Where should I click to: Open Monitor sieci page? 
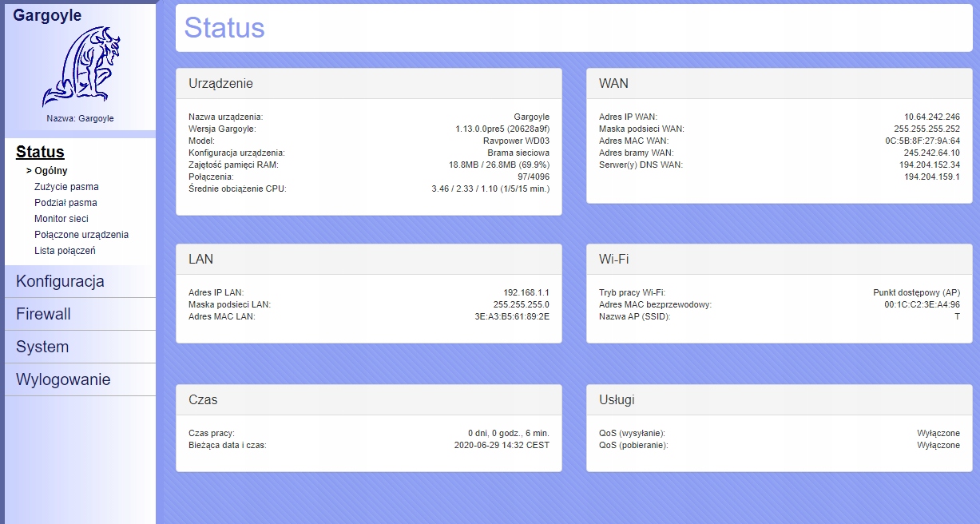pyautogui.click(x=61, y=219)
